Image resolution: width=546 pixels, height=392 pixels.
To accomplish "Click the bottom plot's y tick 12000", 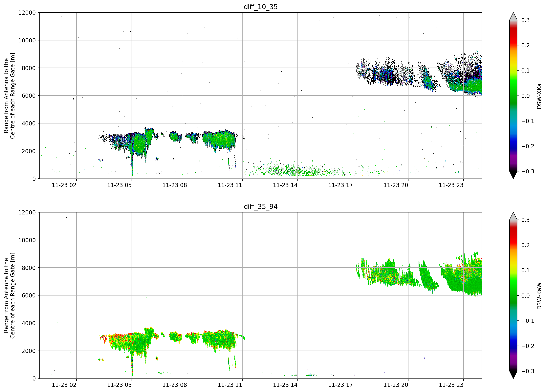I will click(x=27, y=213).
